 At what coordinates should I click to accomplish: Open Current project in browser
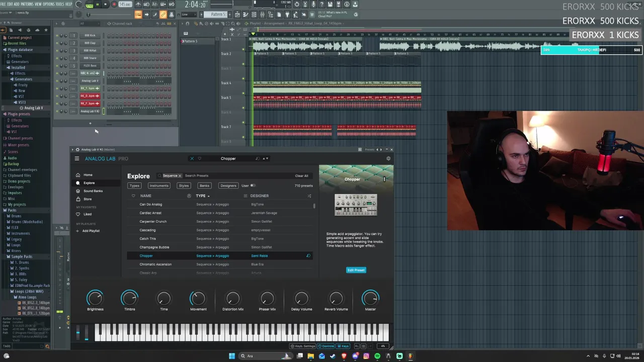click(x=20, y=38)
